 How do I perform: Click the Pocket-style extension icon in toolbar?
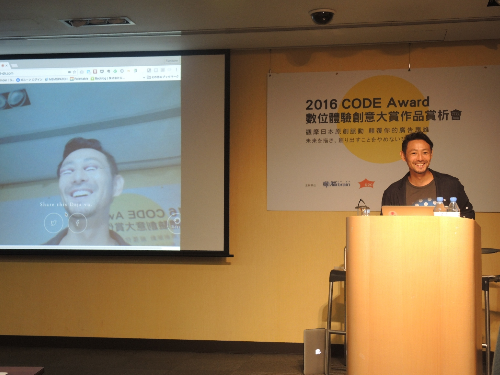[x=102, y=72]
